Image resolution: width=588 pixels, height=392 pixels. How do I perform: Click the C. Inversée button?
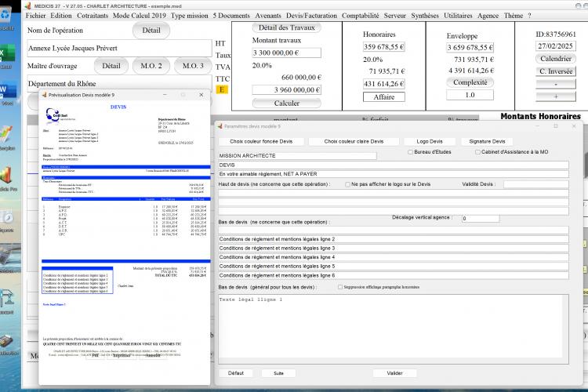click(556, 71)
